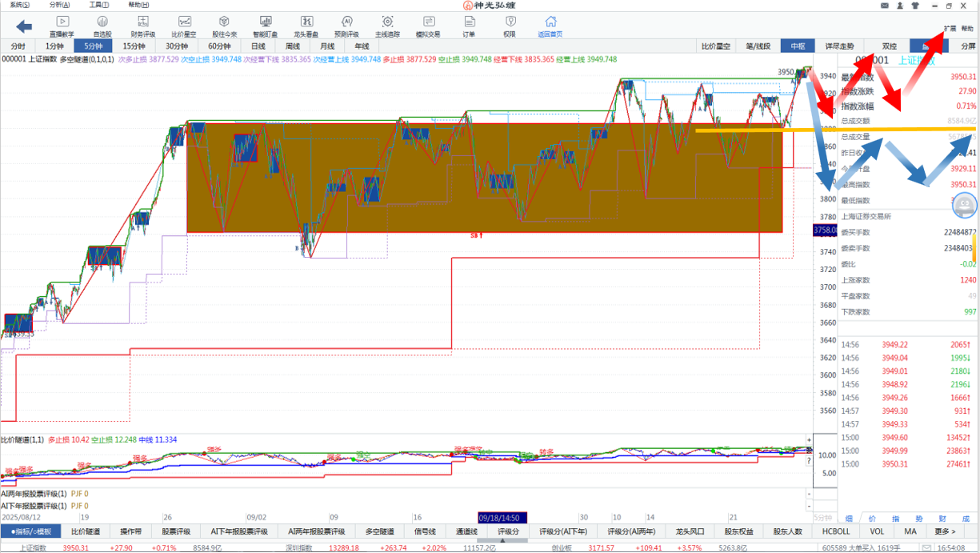
Task: Switch to the 30分钟 period tab
Action: tap(177, 46)
